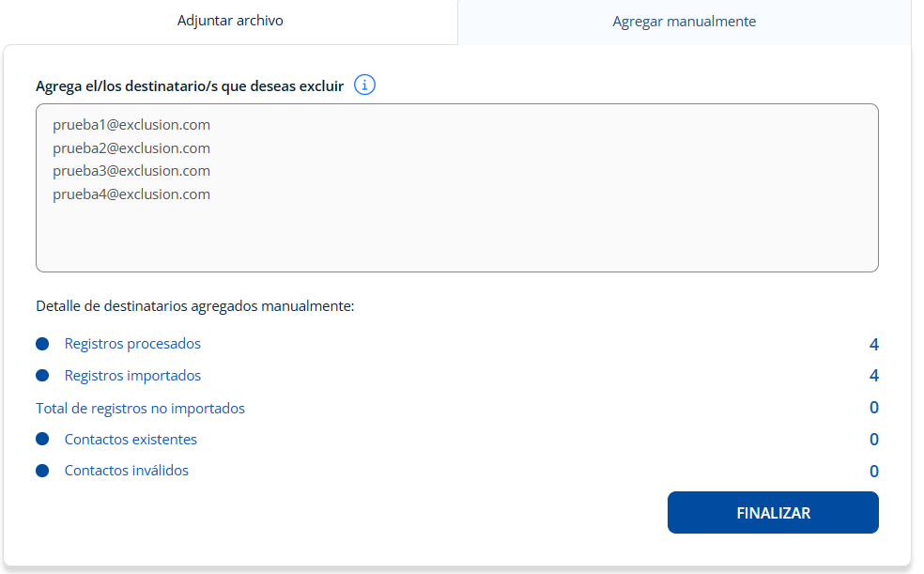The image size is (924, 574).
Task: Open the Registros procesados link
Action: (132, 344)
